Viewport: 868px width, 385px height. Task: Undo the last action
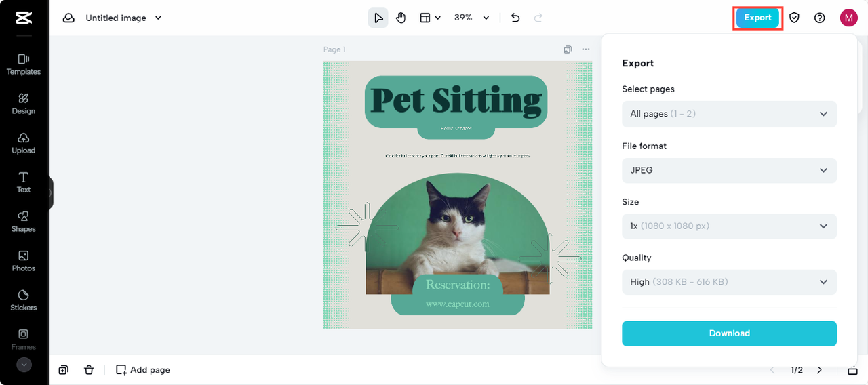[x=515, y=18]
